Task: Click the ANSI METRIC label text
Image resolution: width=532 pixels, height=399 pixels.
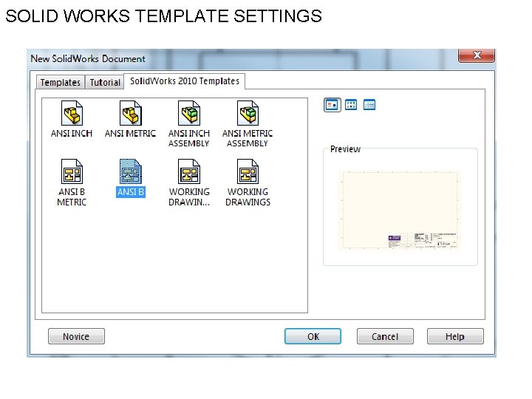Action: (x=130, y=133)
